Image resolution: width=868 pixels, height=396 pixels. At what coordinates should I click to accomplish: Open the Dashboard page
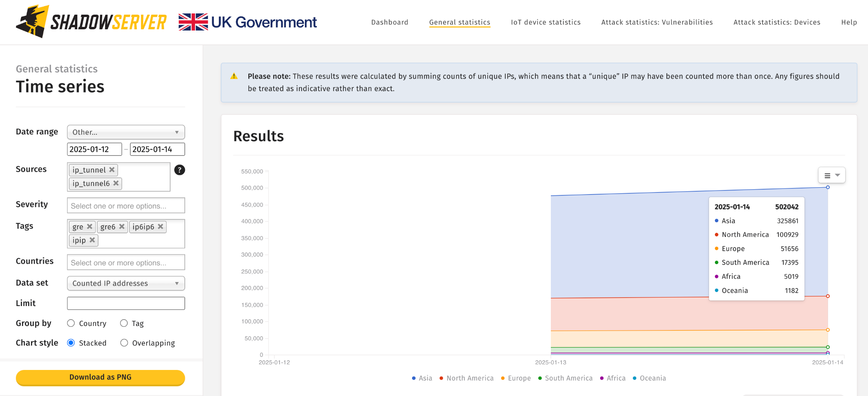(x=390, y=22)
